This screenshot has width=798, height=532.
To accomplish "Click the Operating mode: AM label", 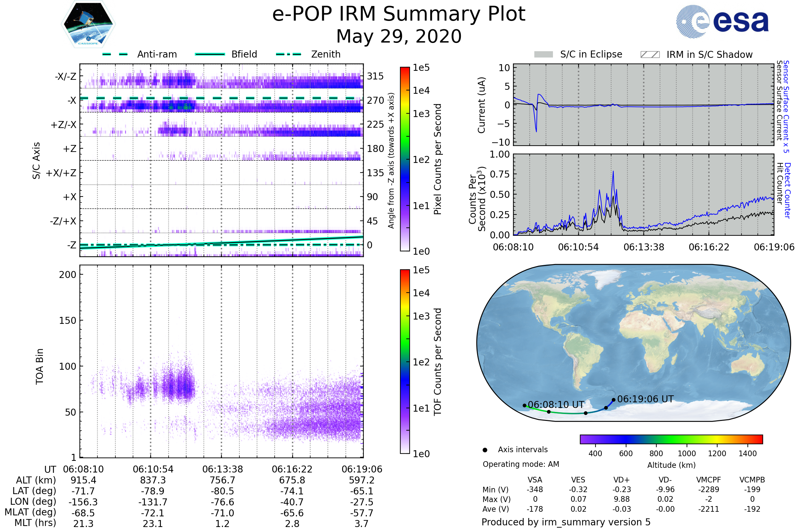I will [x=521, y=464].
